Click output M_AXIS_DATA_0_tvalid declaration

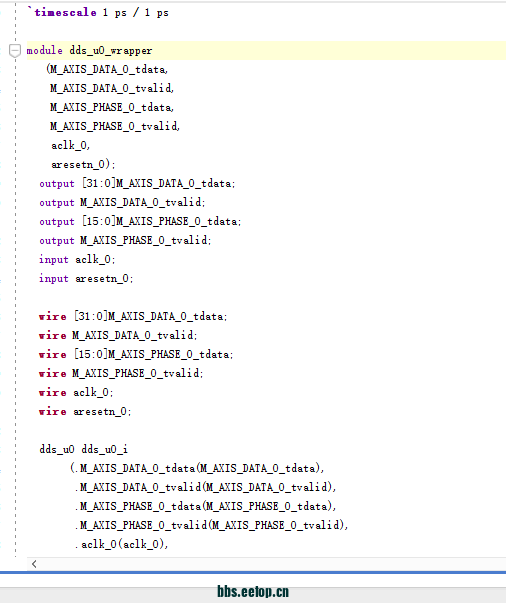[x=122, y=202]
